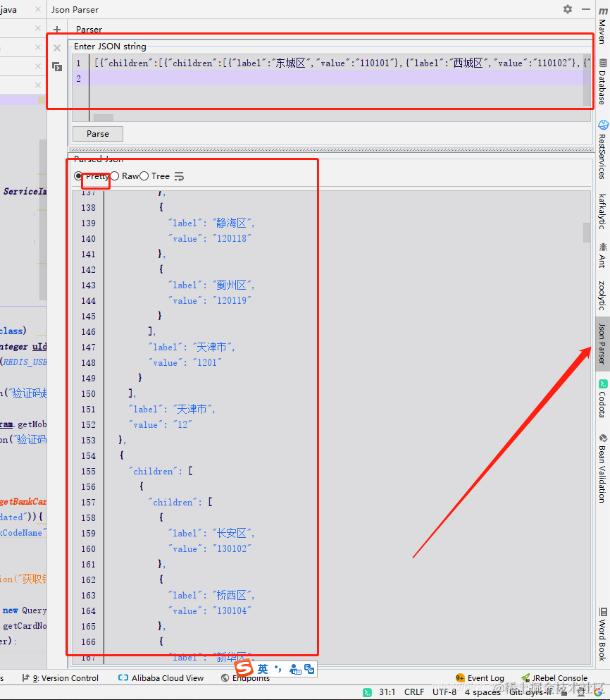610x700 pixels.
Task: Switch Sogou input language via 英 icon
Action: 263,669
